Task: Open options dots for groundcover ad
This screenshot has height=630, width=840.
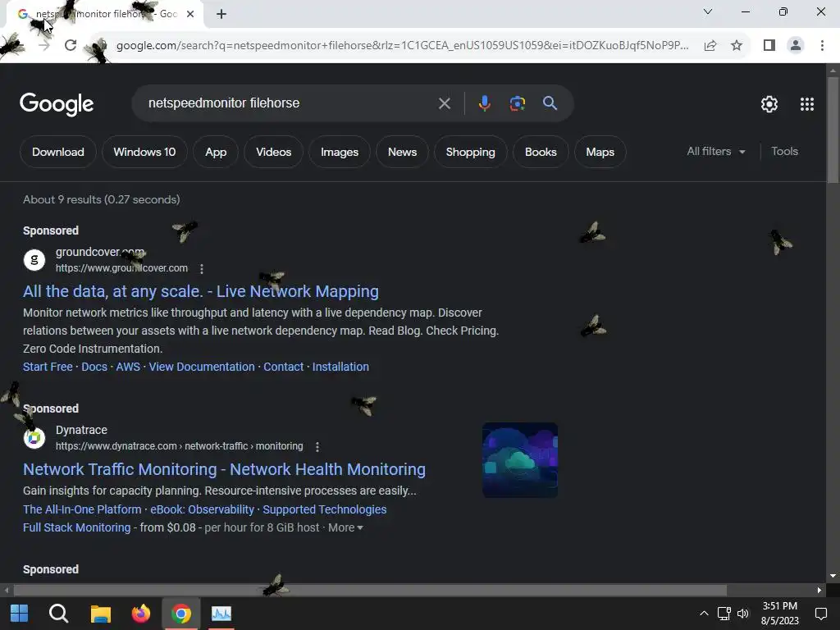Action: (x=202, y=268)
